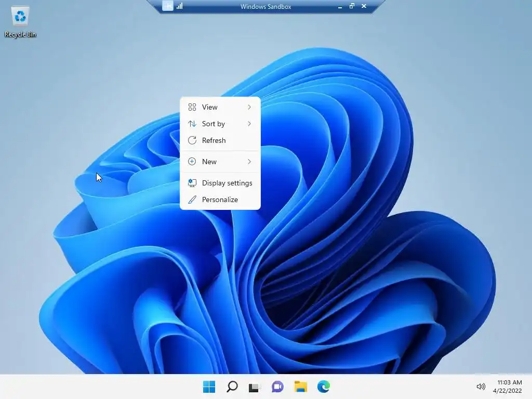The height and width of the screenshot is (399, 532).
Task: Restore down the Windows Sandbox window
Action: pos(352,6)
